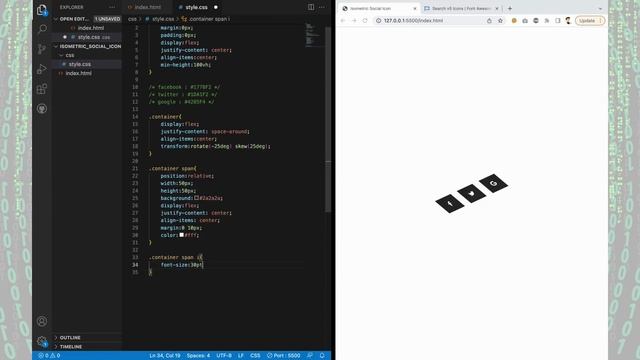Open index.html in project root
This screenshot has height=360, width=640.
(78, 73)
